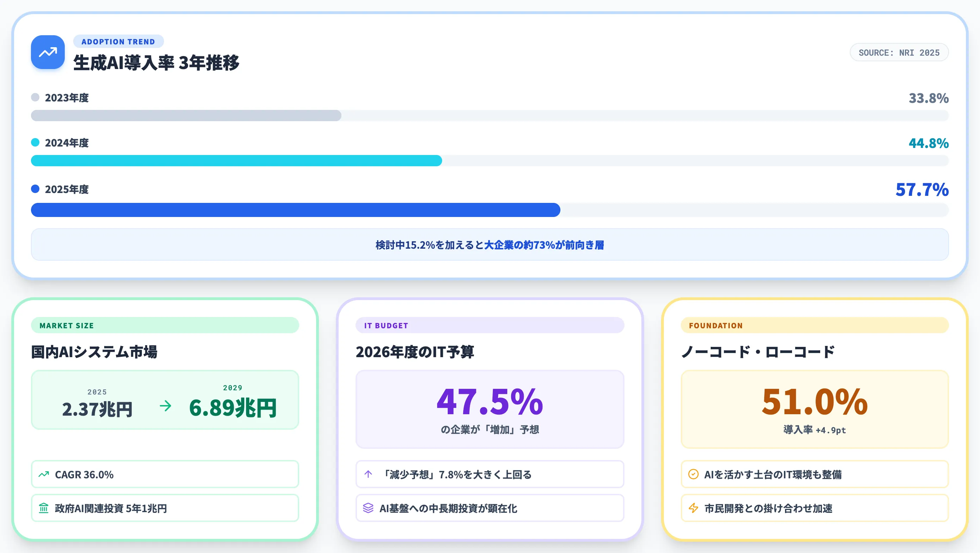The width and height of the screenshot is (980, 553).
Task: Click the 検討中15.2% summary banner
Action: click(490, 245)
